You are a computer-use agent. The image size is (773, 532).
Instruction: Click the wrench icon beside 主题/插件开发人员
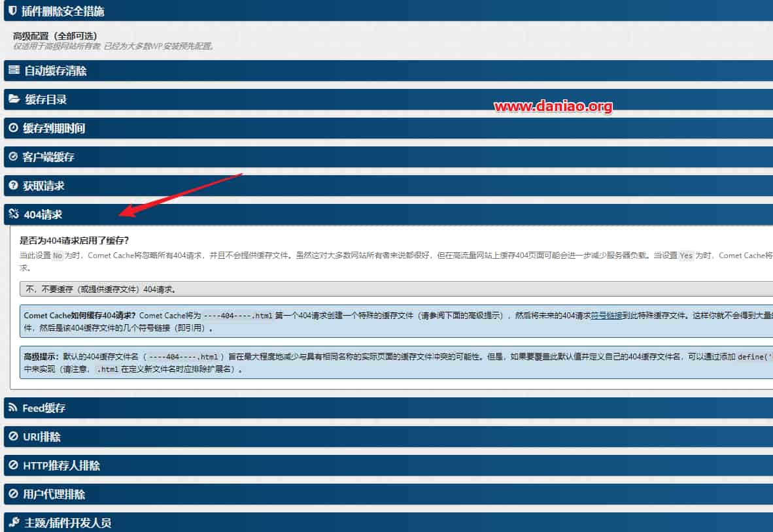click(x=14, y=522)
